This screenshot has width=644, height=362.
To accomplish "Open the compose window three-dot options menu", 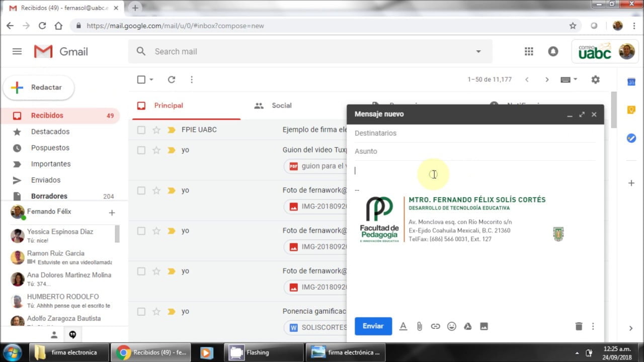I will click(594, 326).
